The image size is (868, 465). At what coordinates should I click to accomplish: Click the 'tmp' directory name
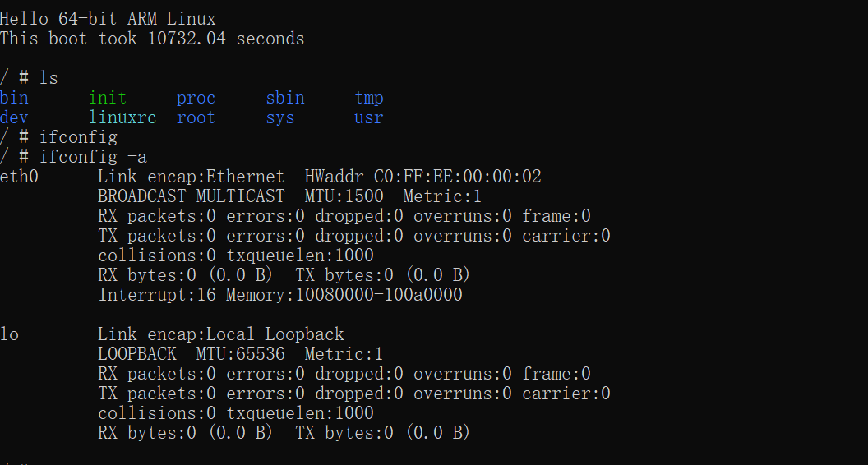tap(369, 98)
